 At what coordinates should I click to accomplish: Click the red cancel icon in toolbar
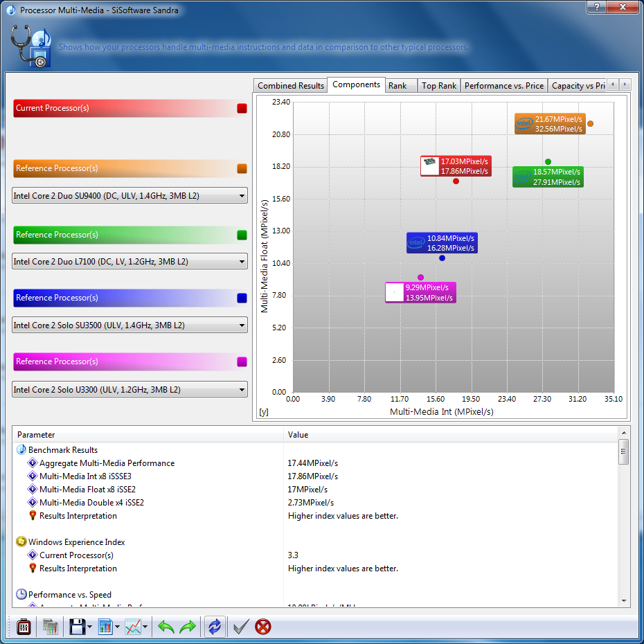click(x=263, y=627)
